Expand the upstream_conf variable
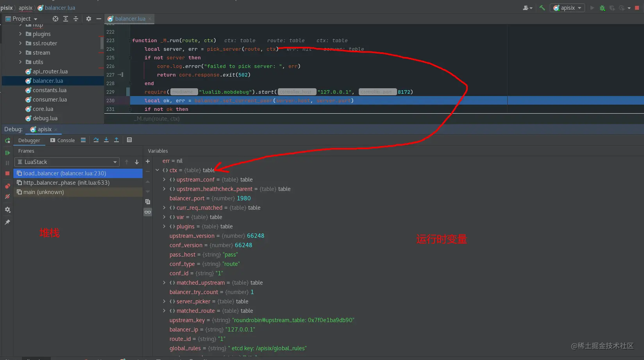Image resolution: width=644 pixels, height=360 pixels. tap(164, 180)
